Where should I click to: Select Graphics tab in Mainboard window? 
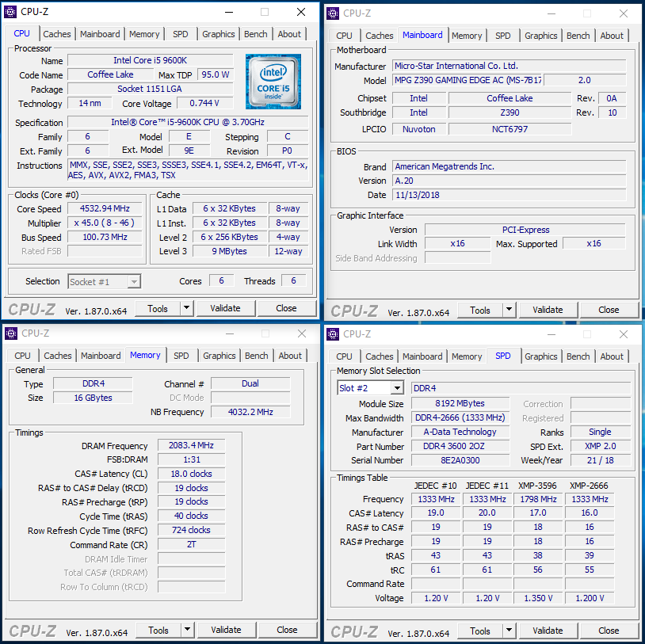540,36
